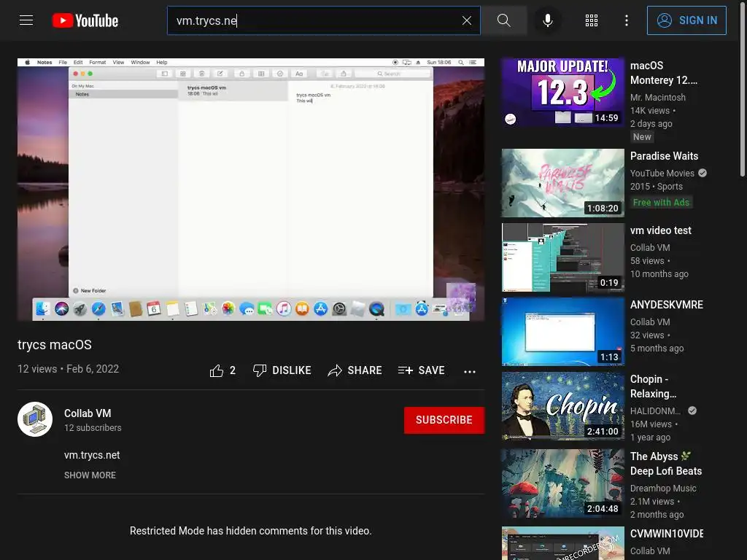Open the Collab VM channel name link
This screenshot has height=560, width=747.
click(x=88, y=413)
